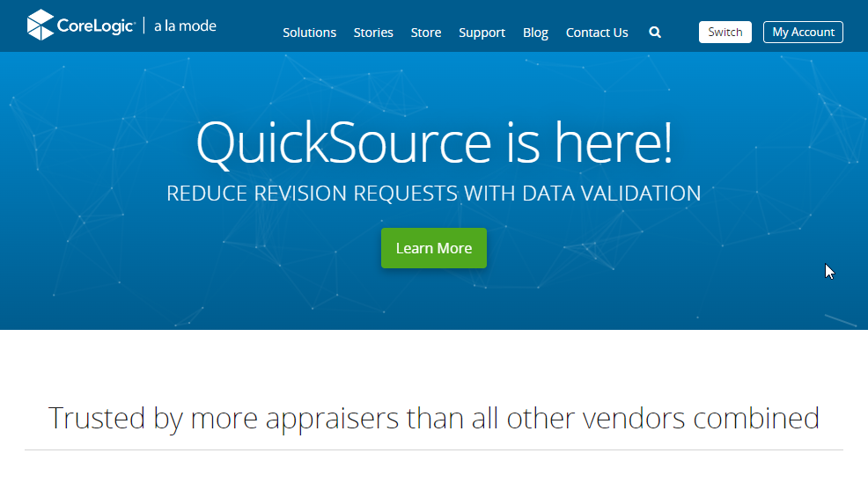The width and height of the screenshot is (868, 497).
Task: Open the Store link in navigation
Action: (x=426, y=33)
